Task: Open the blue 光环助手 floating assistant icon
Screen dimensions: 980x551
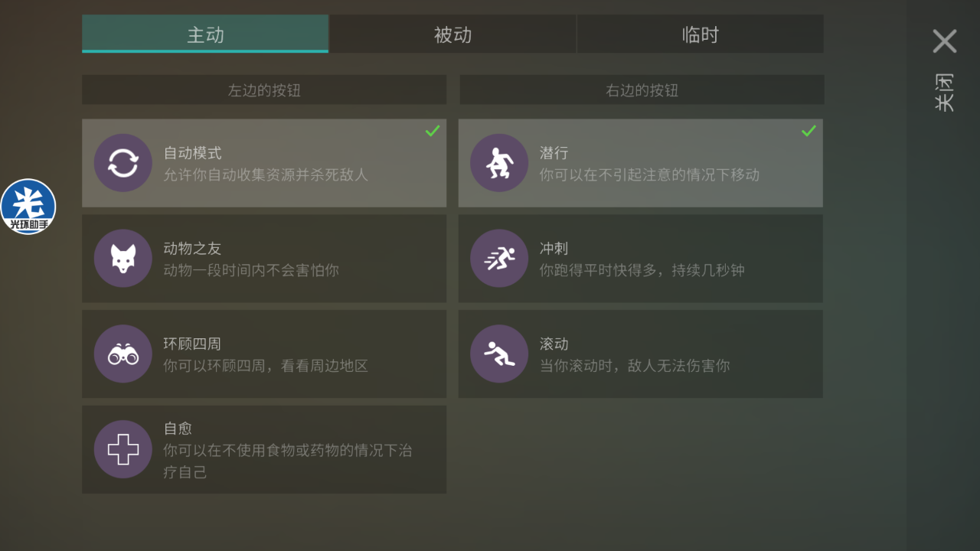Action: tap(28, 207)
